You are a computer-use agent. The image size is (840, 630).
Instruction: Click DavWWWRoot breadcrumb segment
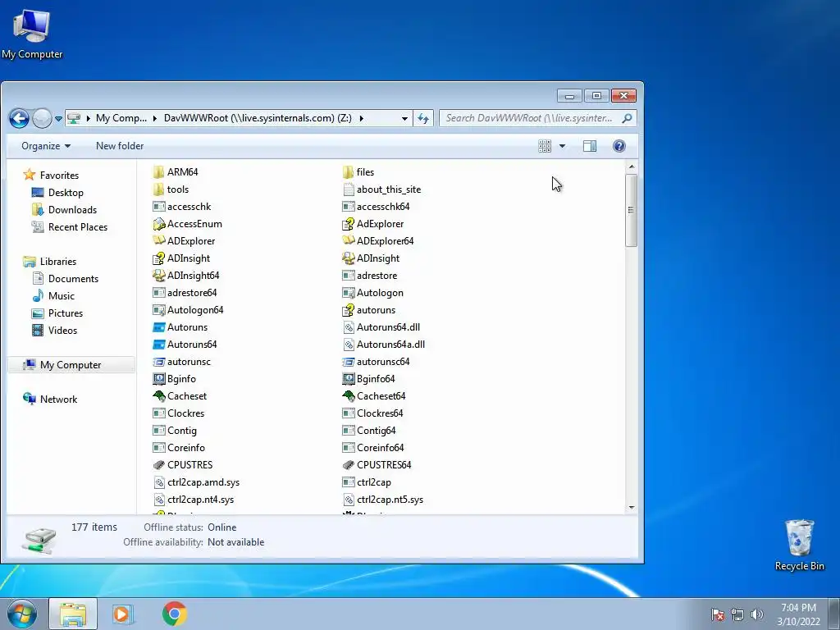coord(258,118)
